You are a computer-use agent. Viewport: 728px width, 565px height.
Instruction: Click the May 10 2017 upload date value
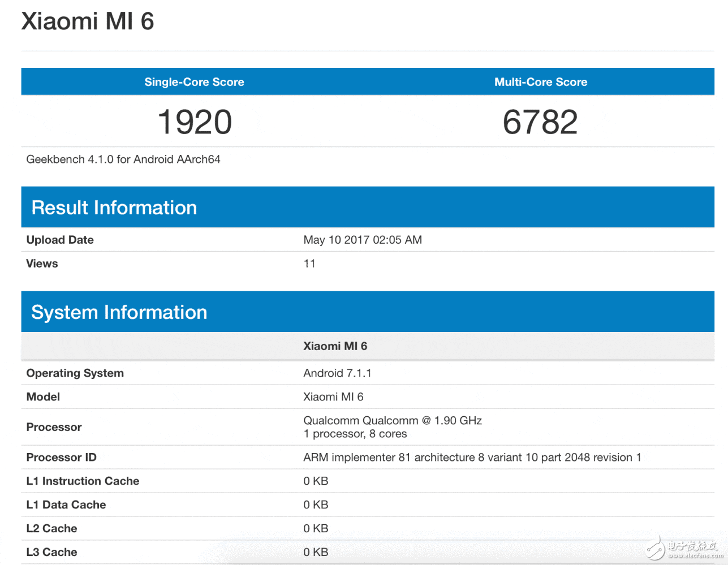click(x=363, y=240)
